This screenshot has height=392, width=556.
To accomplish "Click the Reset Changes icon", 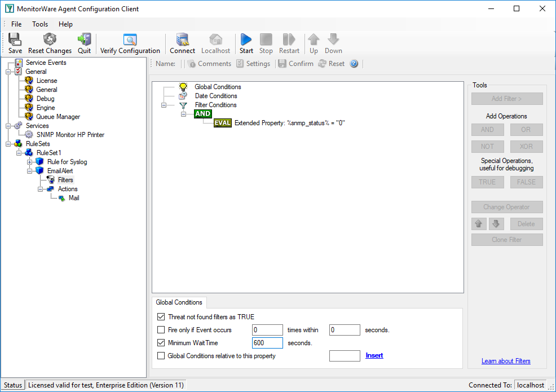I will coord(50,39).
